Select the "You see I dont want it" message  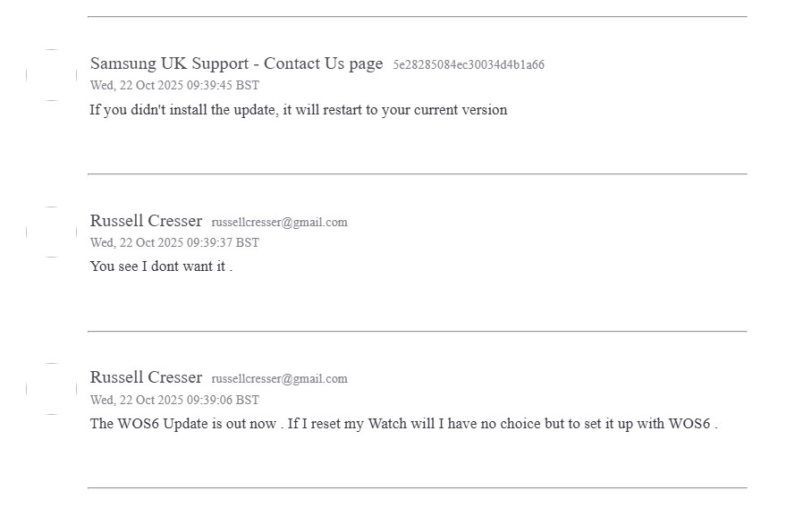coord(161,266)
